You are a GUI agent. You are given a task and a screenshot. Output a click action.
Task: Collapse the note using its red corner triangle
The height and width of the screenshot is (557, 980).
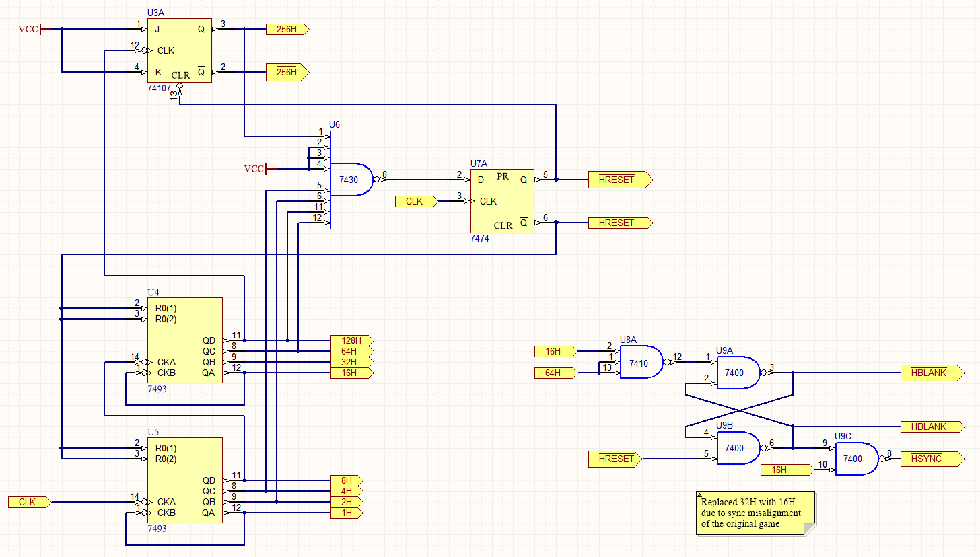[x=699, y=494]
